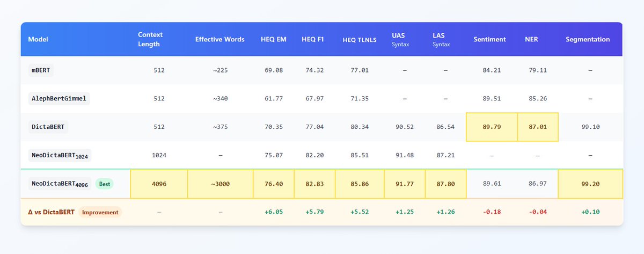The height and width of the screenshot is (254, 644).
Task: Click the Δ vs DictaBERT row label
Action: pyautogui.click(x=51, y=212)
